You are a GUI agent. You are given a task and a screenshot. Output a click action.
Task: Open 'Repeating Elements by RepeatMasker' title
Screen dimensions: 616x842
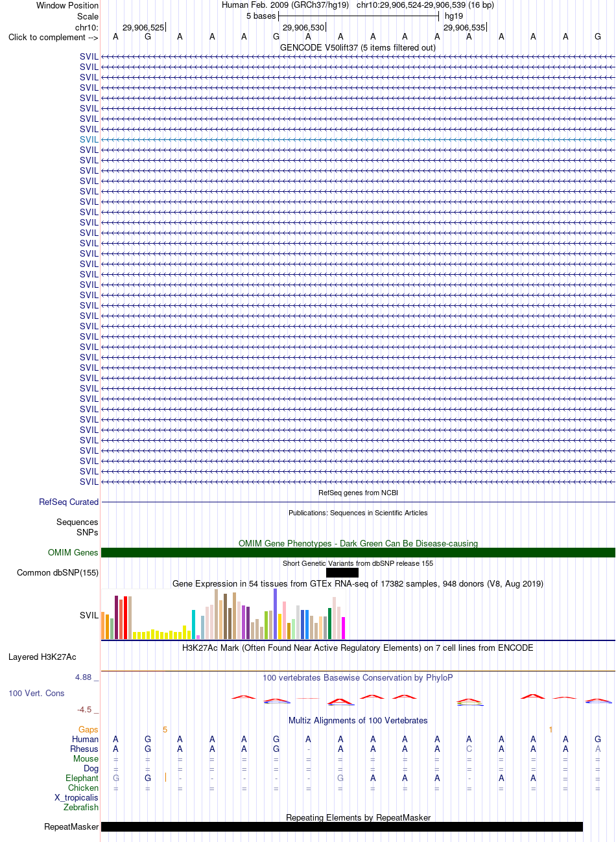click(358, 817)
